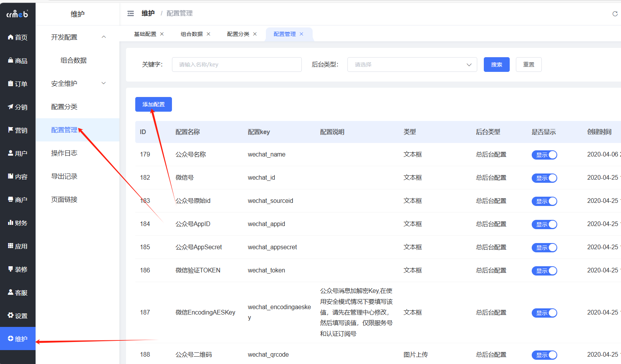
Task: Click the refresh icon at top right
Action: 615,14
